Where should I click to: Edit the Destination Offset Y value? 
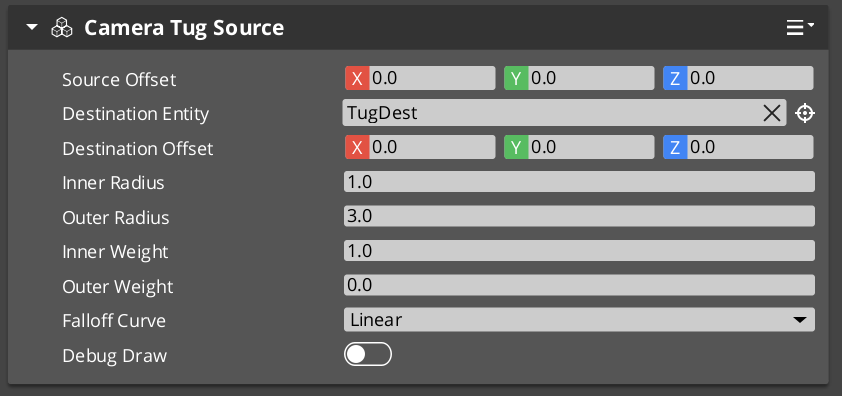pyautogui.click(x=591, y=147)
